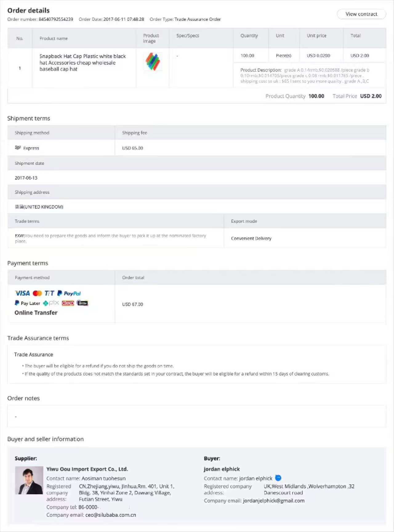Select the VISA payment logo
Image resolution: width=394 pixels, height=532 pixels.
[x=22, y=293]
